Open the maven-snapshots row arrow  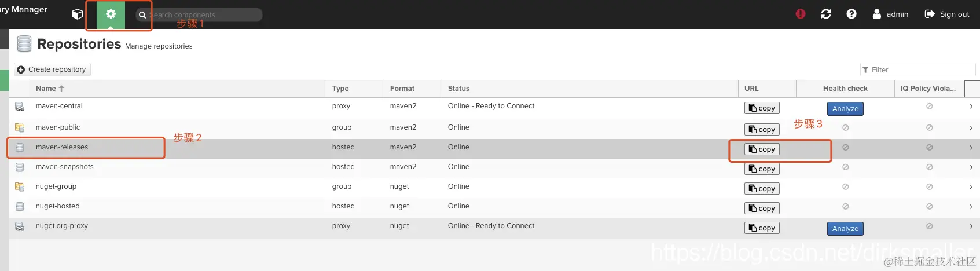pyautogui.click(x=971, y=167)
